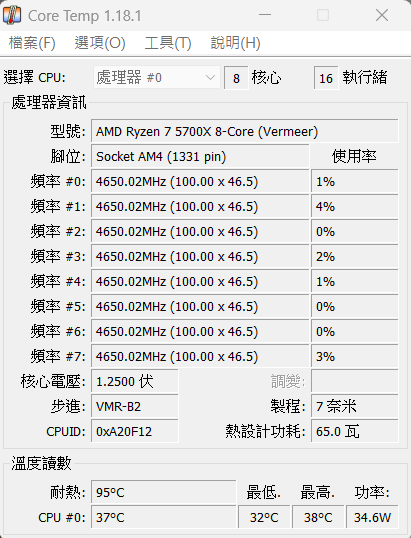Click the 頻率 #0 frequency value field
The image size is (411, 538).
point(200,182)
